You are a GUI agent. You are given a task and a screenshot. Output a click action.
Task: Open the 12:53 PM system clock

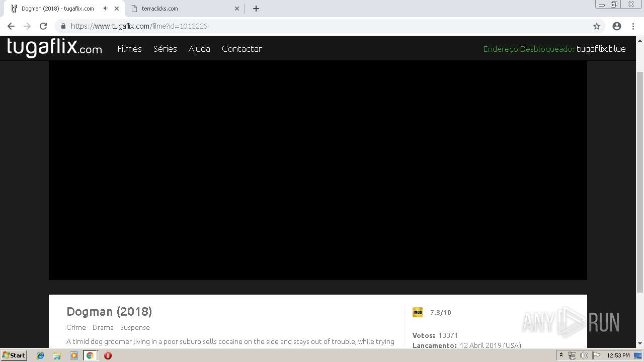(x=618, y=355)
